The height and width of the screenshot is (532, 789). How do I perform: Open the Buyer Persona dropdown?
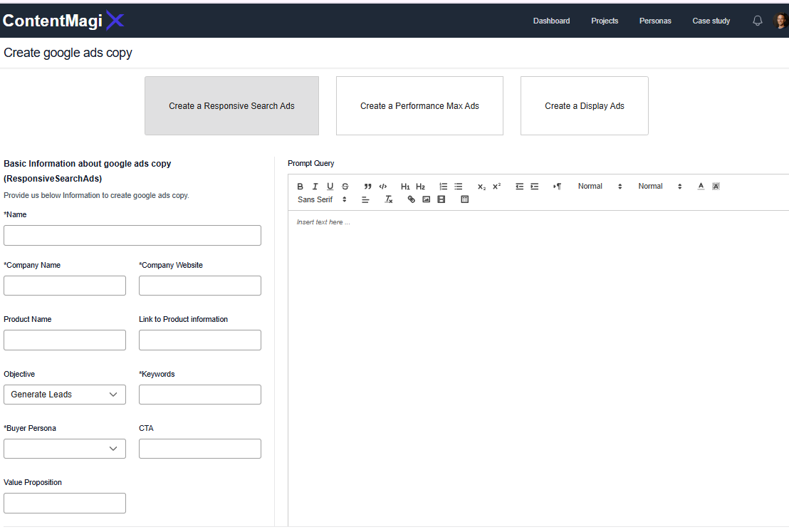[65, 449]
